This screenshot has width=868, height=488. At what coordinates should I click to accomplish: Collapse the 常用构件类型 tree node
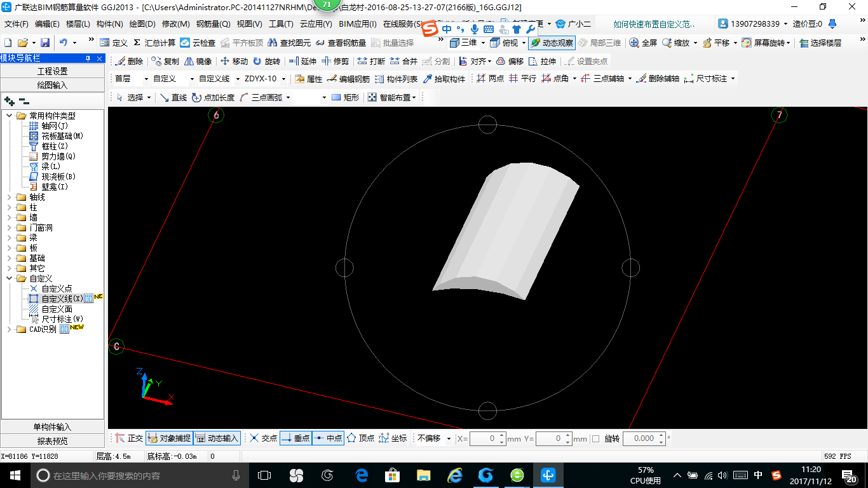10,116
